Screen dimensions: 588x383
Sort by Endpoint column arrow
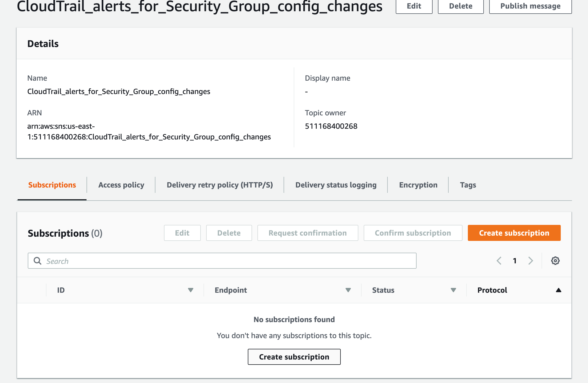point(348,290)
